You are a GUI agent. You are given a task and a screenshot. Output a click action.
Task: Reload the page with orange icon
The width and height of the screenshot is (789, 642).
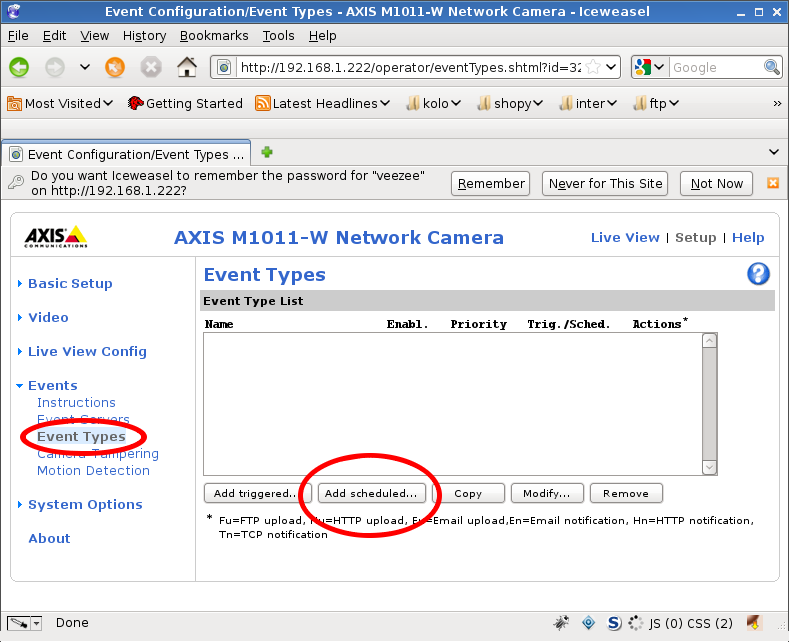115,67
